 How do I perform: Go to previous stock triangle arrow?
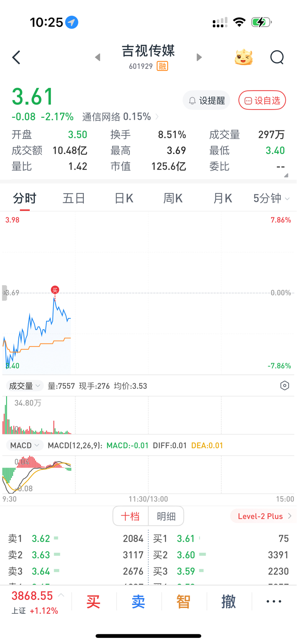coord(98,57)
